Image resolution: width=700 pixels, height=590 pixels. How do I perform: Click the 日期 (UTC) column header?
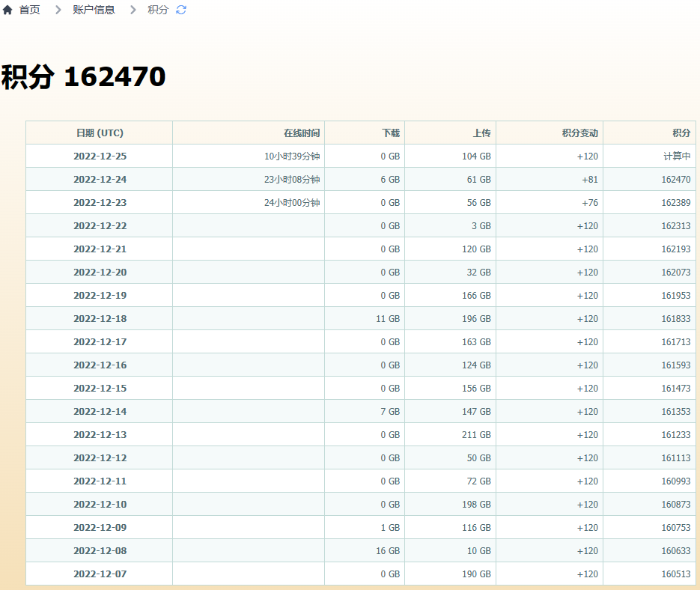[100, 133]
